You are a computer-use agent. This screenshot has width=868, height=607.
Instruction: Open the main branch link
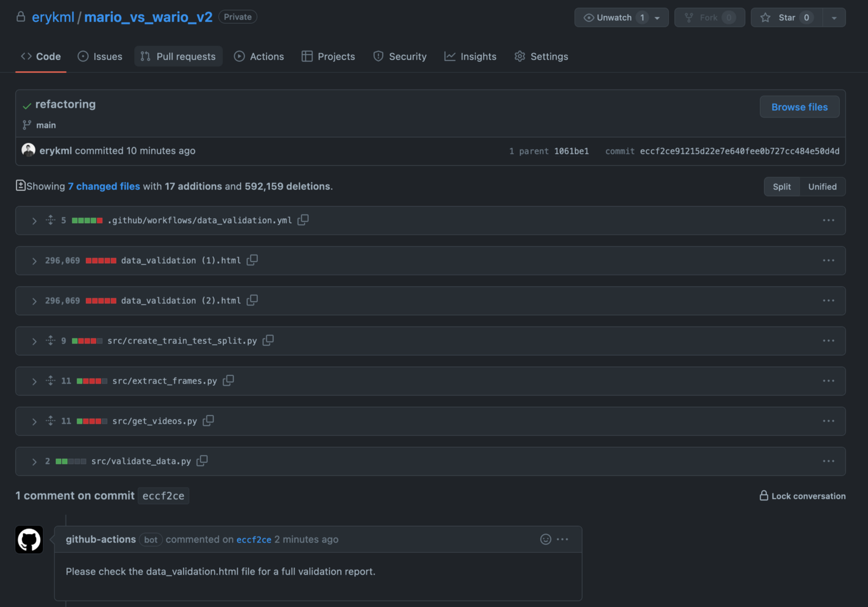[x=46, y=125]
